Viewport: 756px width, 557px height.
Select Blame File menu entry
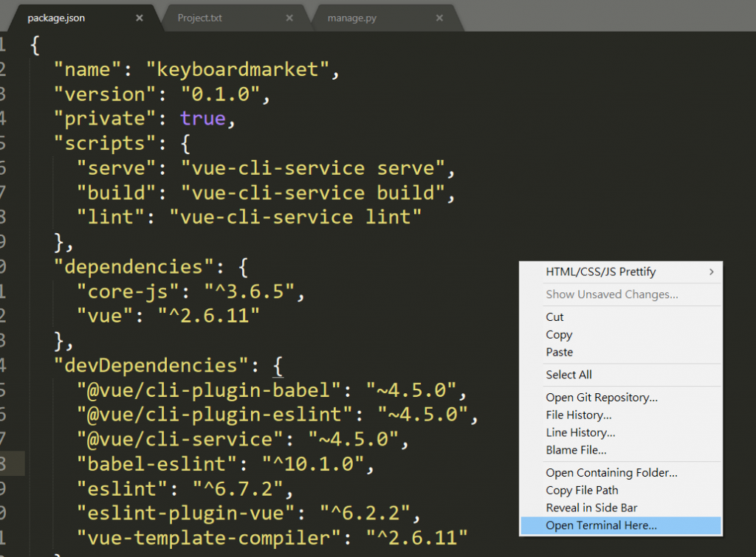[x=621, y=450]
